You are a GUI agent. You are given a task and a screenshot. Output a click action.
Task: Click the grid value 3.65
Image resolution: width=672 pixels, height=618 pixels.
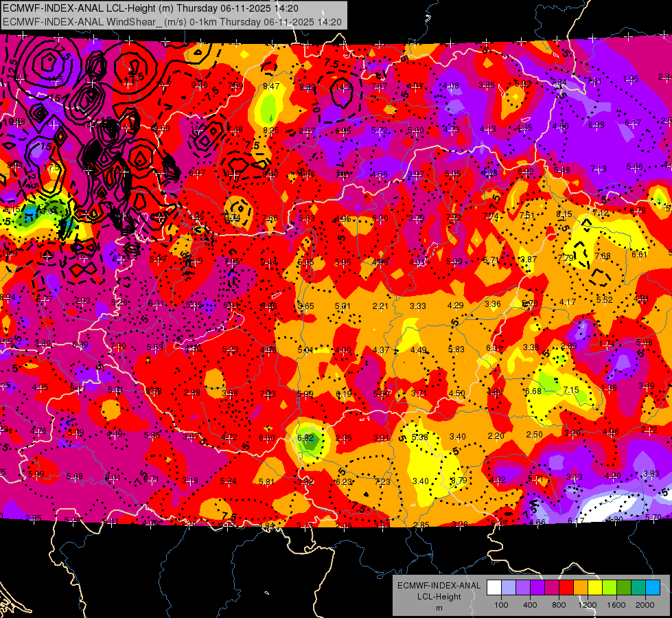click(306, 306)
